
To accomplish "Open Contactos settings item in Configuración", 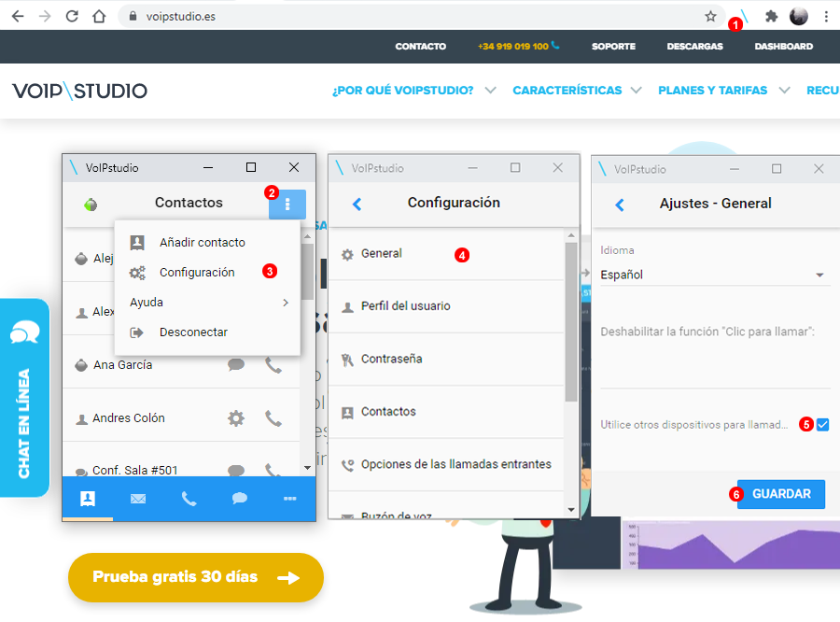I will click(x=446, y=411).
